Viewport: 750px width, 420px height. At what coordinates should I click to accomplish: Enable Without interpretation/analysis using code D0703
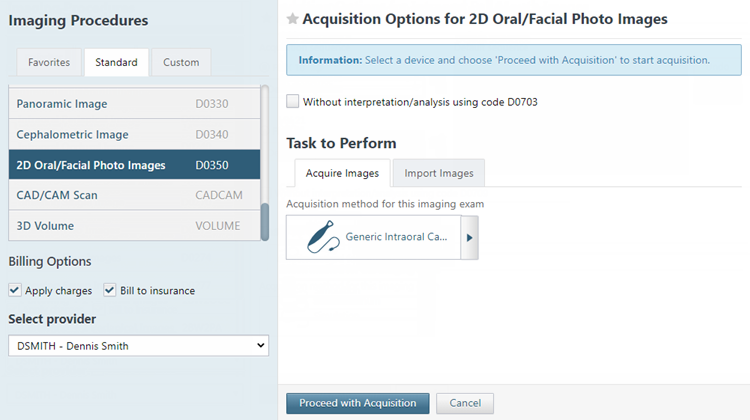pyautogui.click(x=293, y=101)
